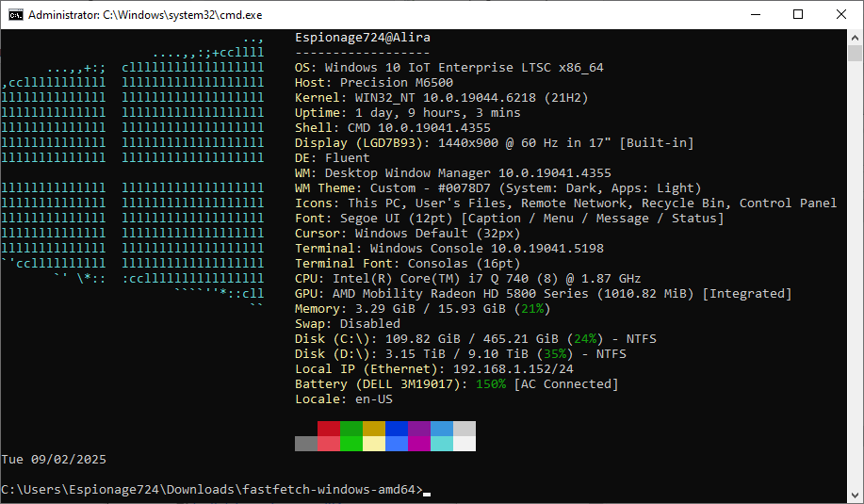Viewport: 864px width, 504px height.
Task: Select the dark yellow color block
Action: [374, 429]
